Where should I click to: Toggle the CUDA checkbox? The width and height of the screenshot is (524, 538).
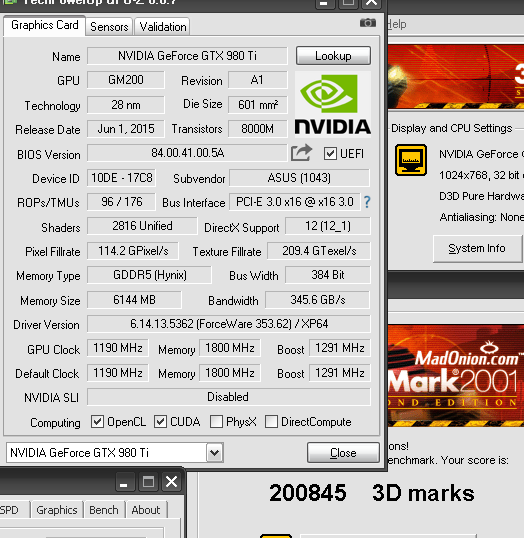tap(160, 421)
